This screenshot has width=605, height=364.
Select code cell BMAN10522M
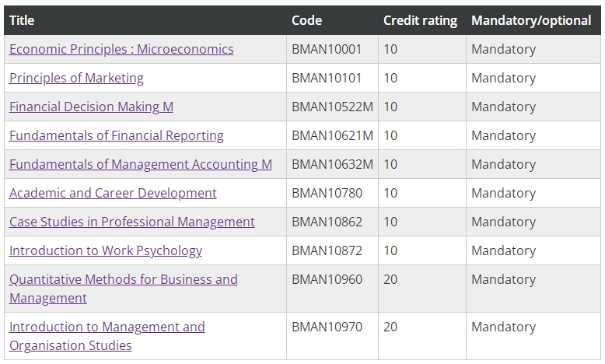(332, 107)
